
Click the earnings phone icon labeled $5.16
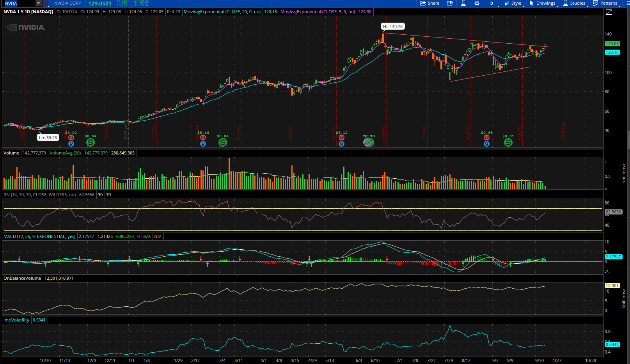203,137
